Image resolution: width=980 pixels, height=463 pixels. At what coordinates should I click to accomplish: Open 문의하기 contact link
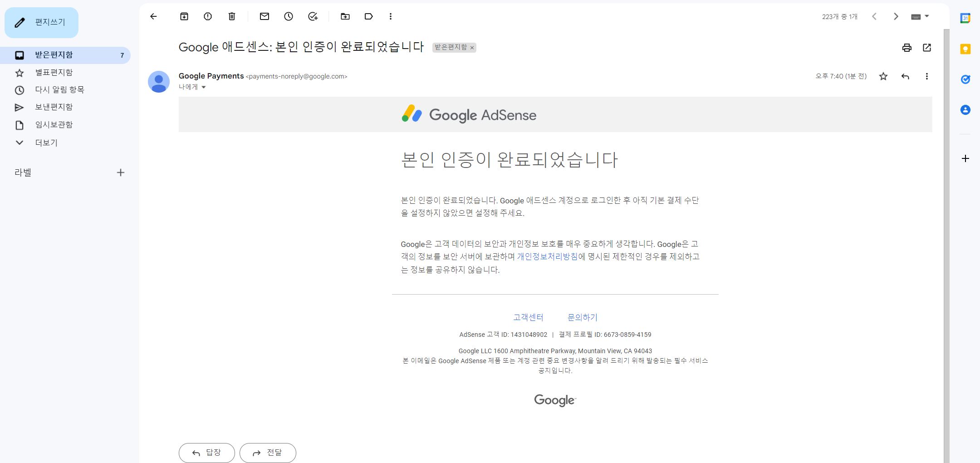583,317
